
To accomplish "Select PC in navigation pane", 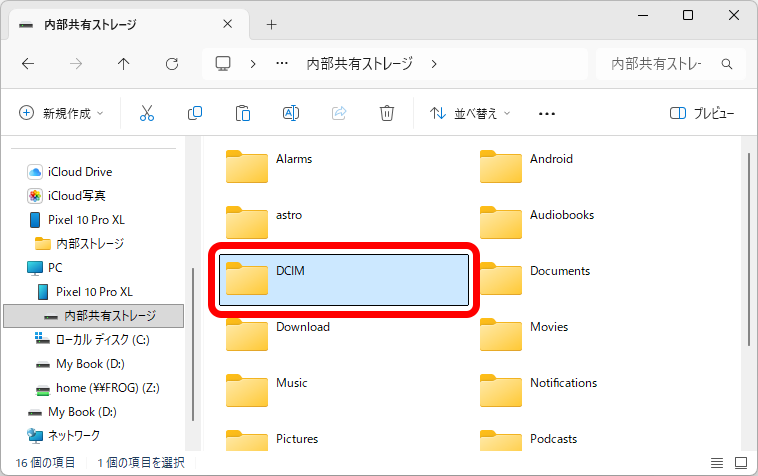I will [x=55, y=268].
